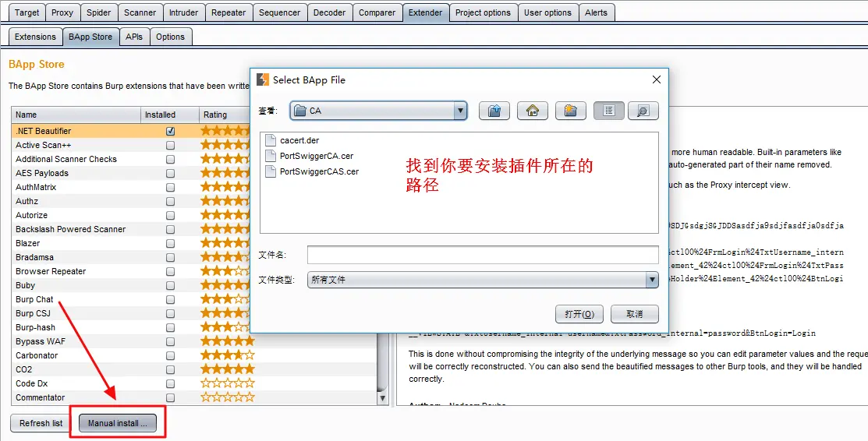Click the file name input field
Screen dimensions: 868x441
tap(483, 255)
